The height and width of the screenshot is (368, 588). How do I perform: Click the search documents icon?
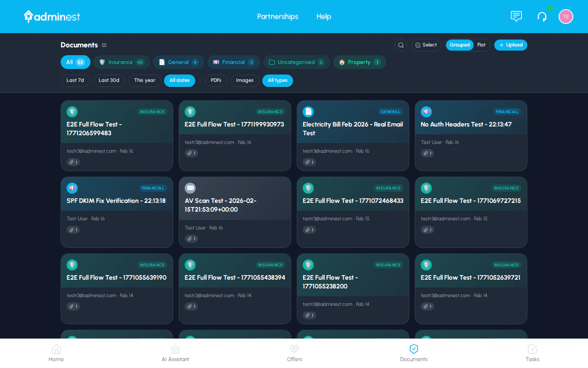point(401,45)
